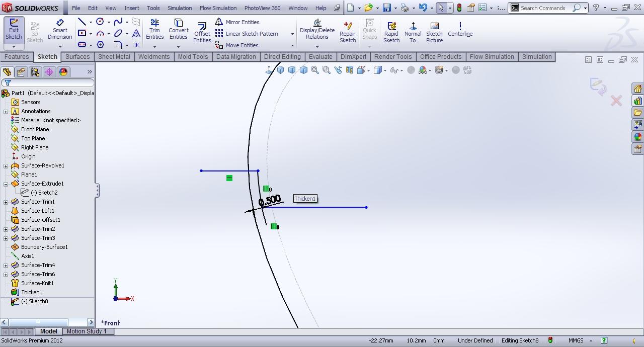
Task: Expand the Surface-Trim6 feature
Action: tap(6, 275)
